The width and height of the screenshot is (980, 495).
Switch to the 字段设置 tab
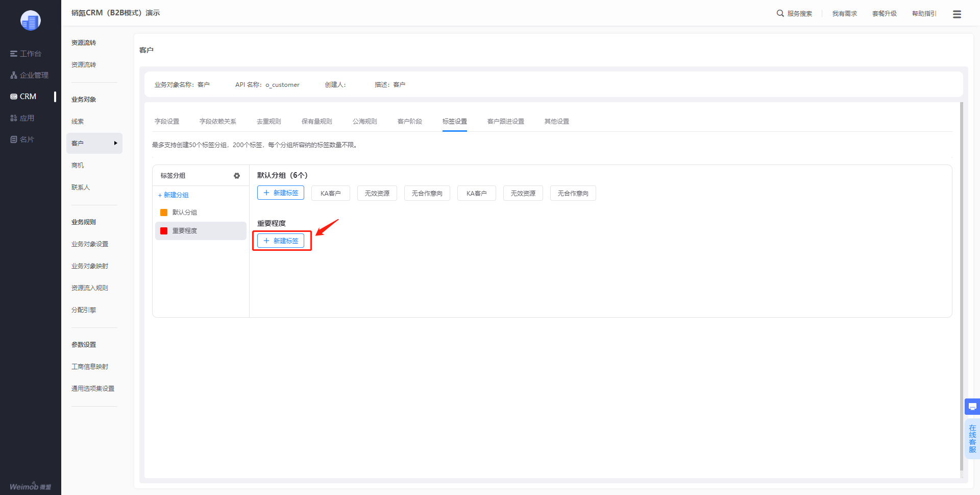click(167, 122)
